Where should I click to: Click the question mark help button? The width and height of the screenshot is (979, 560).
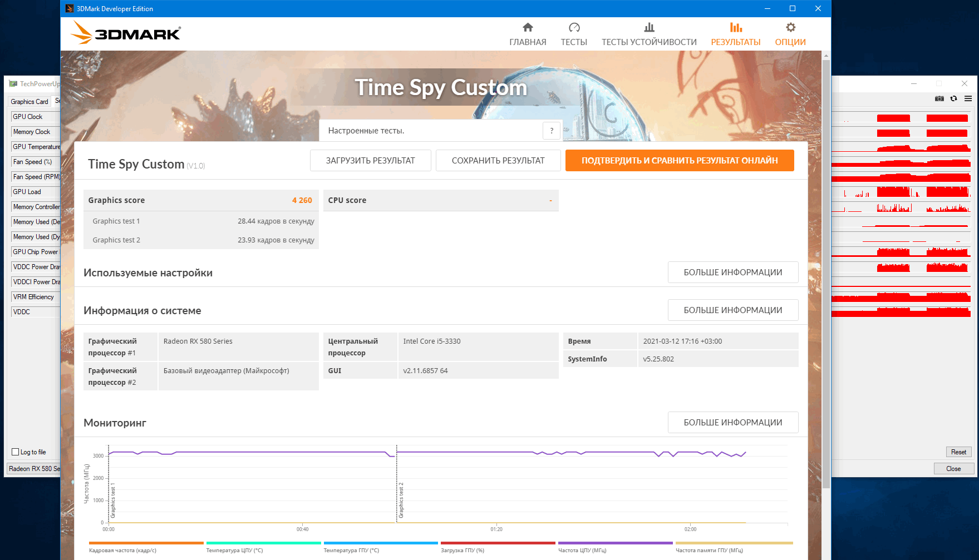(552, 131)
